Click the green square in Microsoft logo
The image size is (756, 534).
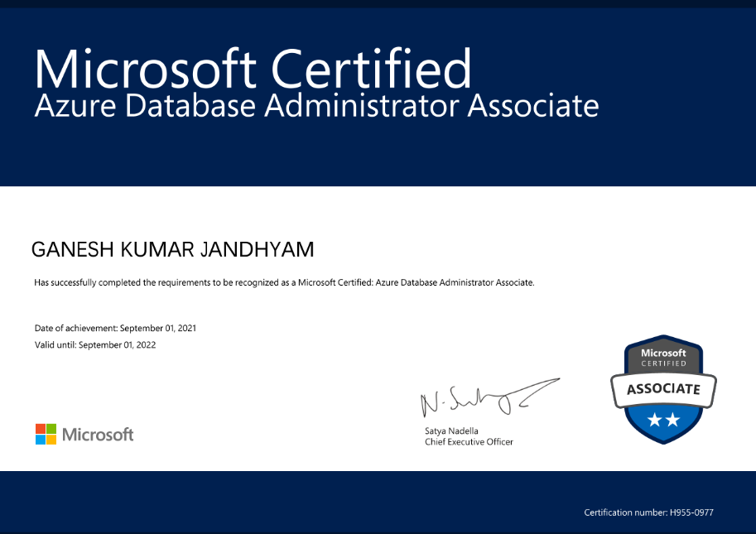51,429
